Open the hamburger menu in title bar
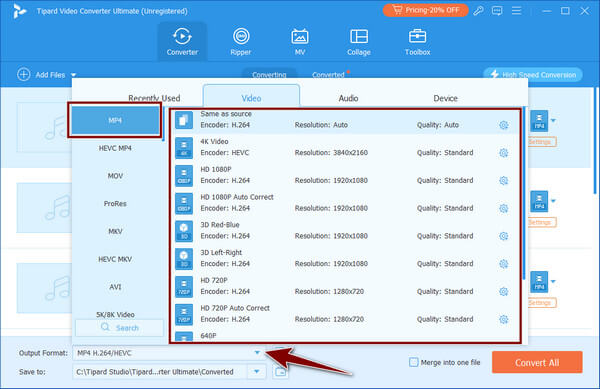Viewport: 600px width, 389px height. pos(517,11)
